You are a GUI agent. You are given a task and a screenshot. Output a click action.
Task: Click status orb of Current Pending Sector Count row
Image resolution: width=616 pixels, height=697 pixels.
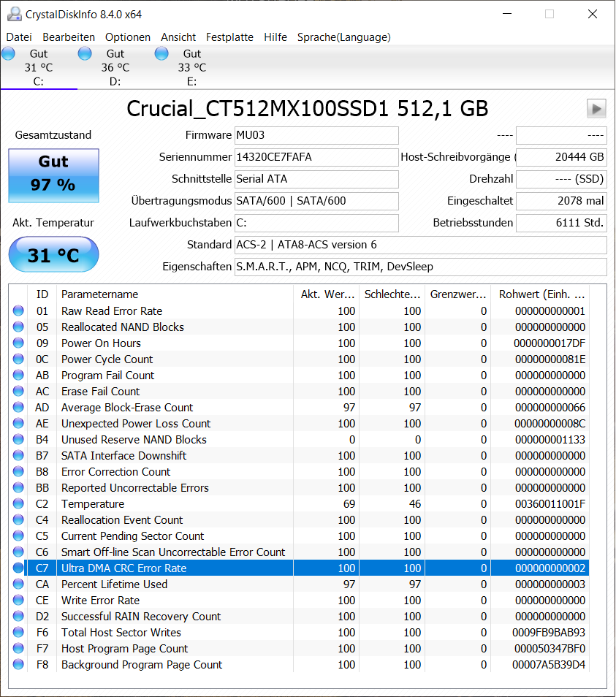[x=18, y=536]
